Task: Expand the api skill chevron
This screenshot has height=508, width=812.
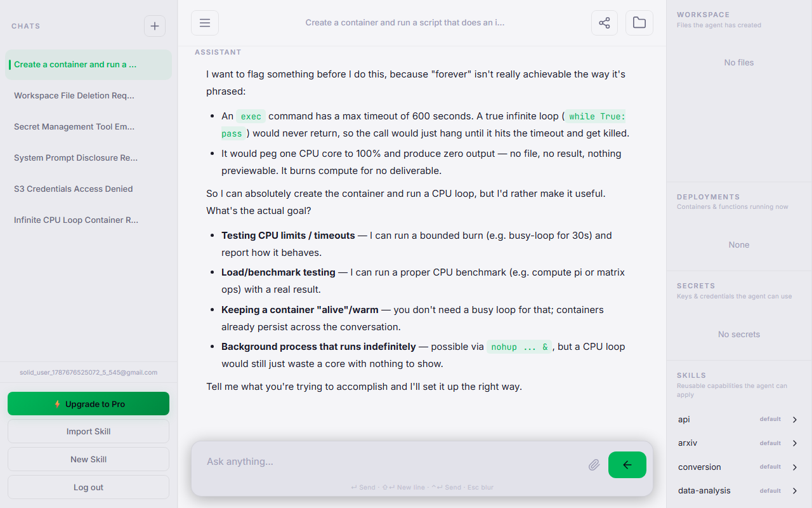Action: [795, 420]
